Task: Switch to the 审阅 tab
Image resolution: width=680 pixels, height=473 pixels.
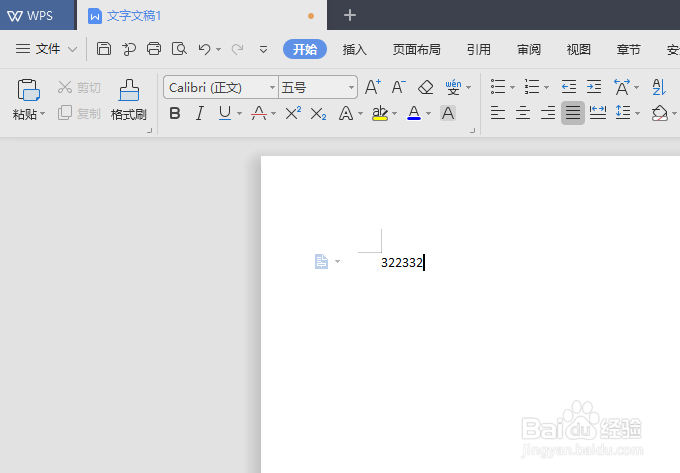Action: pos(529,49)
